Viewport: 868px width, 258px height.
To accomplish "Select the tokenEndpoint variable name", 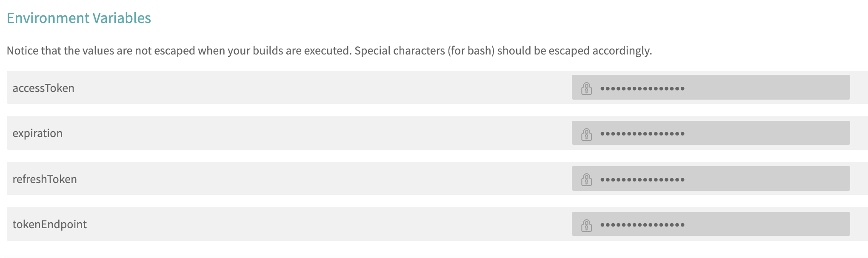I will pos(50,224).
